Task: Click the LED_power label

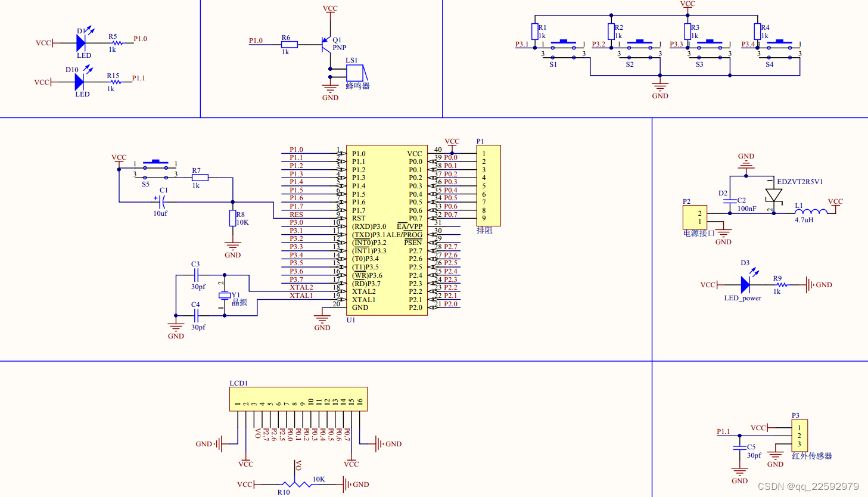Action: coord(743,298)
